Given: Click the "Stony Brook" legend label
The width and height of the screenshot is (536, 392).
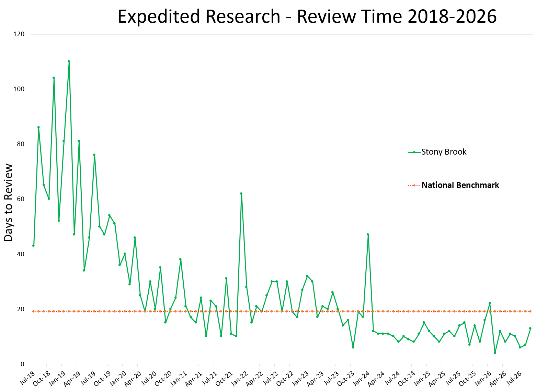Looking at the screenshot, I should pyautogui.click(x=444, y=152).
